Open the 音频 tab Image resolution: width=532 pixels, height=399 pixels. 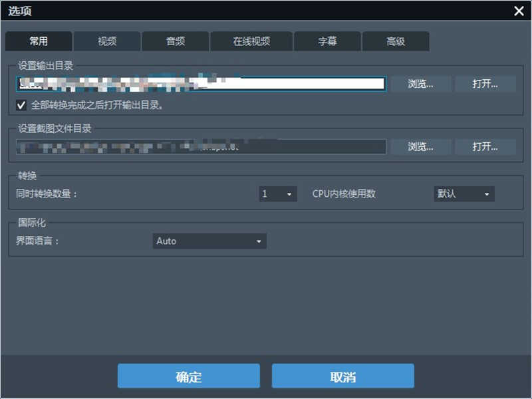tap(176, 41)
